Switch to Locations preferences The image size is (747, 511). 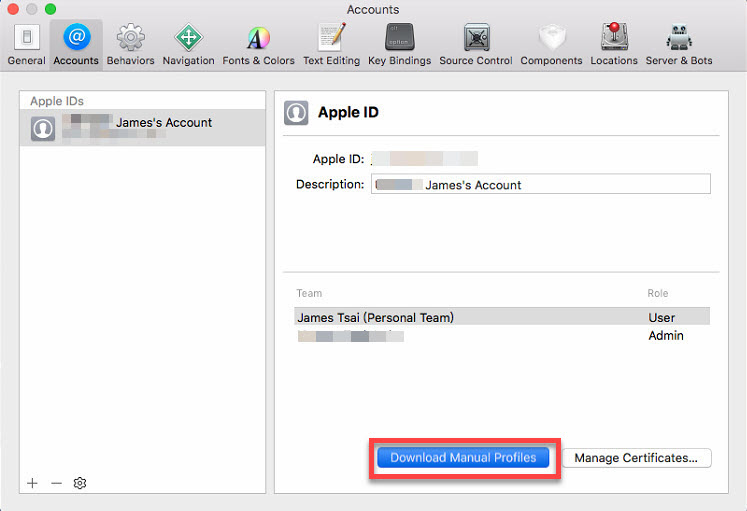614,45
